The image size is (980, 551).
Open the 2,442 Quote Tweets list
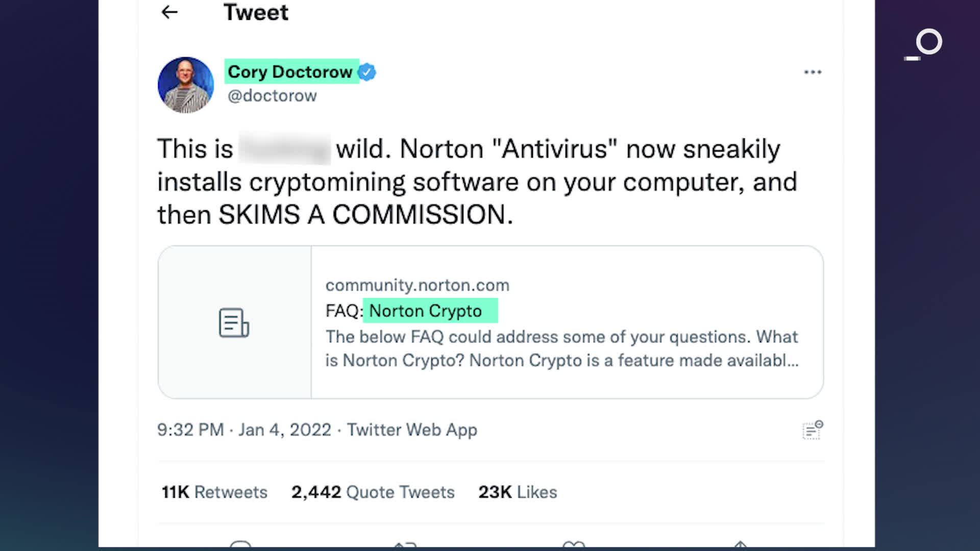pyautogui.click(x=373, y=492)
